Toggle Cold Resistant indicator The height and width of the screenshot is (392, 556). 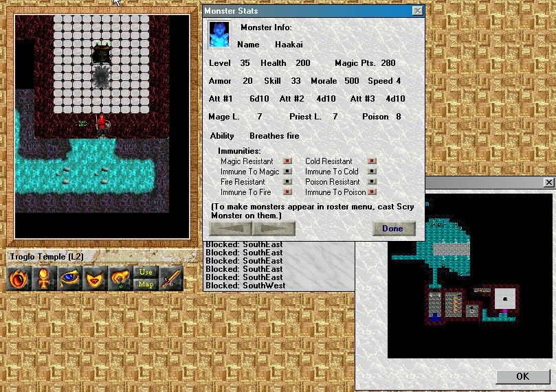pos(372,161)
